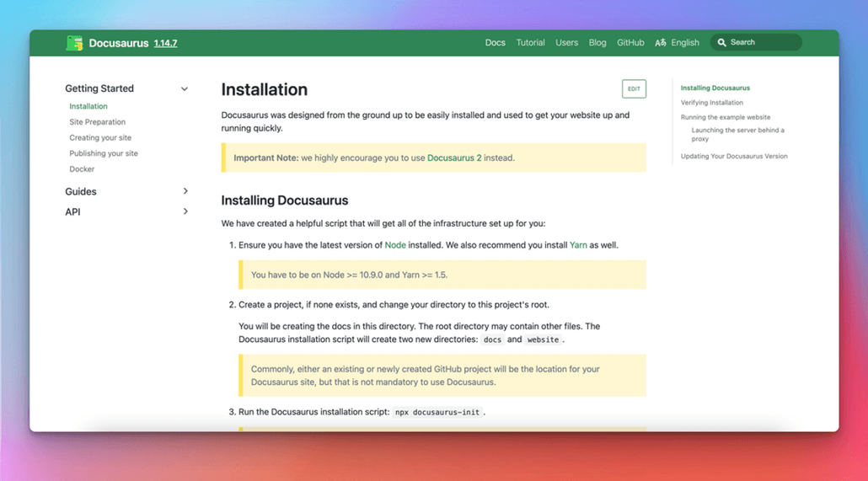Expand the API sidebar section

185,211
